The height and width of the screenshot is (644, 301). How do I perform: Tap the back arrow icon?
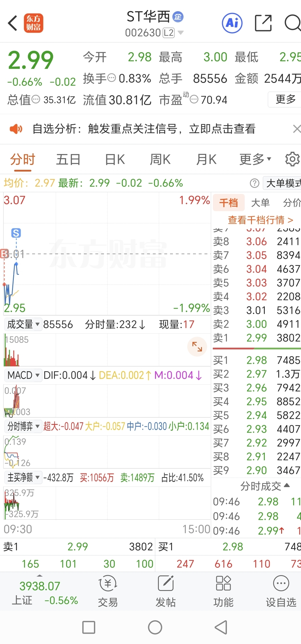point(13,23)
